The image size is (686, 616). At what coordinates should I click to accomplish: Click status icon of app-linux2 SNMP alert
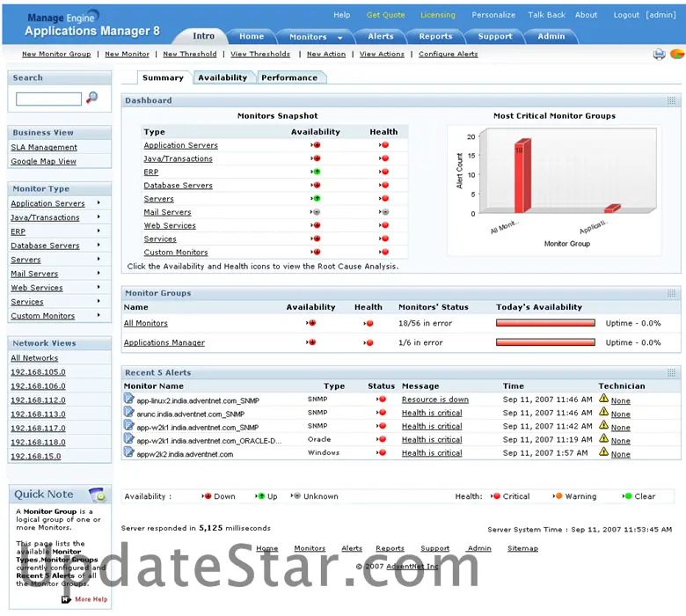point(381,400)
